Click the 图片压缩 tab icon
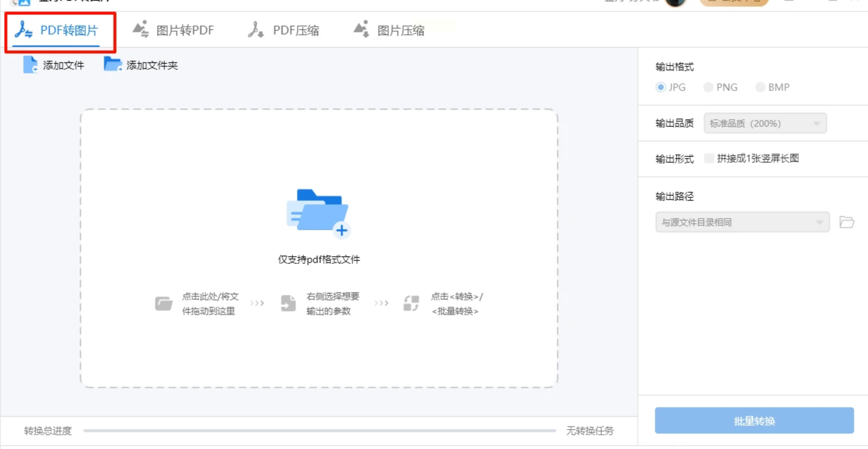Screen dimensions: 868x449 [x=362, y=29]
